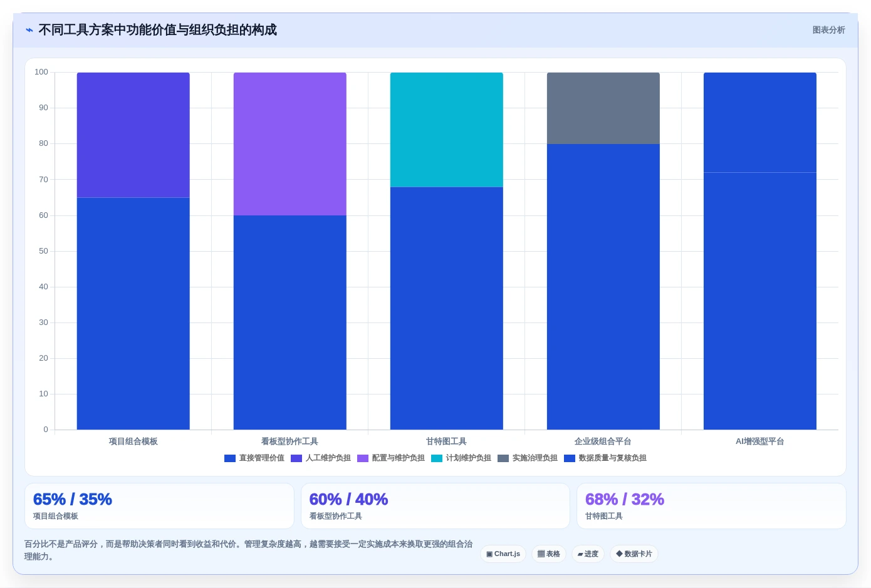Click the 企业级组合平台 axis label
This screenshot has width=871, height=588.
click(603, 441)
